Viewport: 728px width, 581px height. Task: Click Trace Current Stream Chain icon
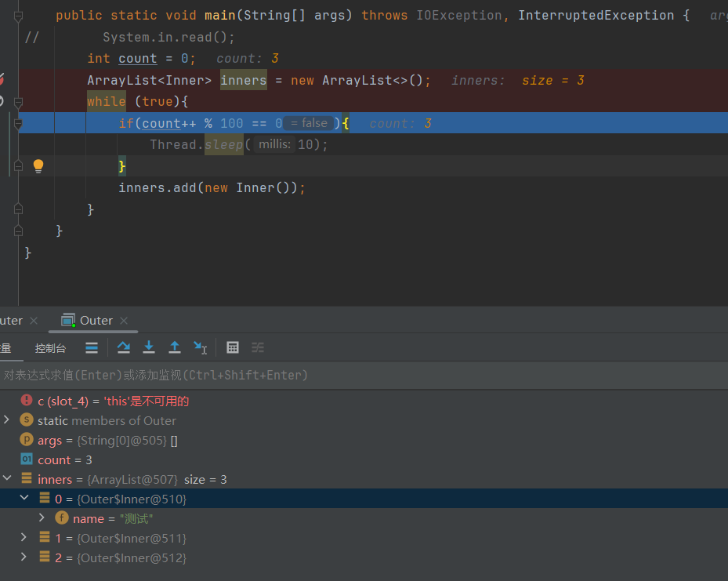tap(258, 347)
